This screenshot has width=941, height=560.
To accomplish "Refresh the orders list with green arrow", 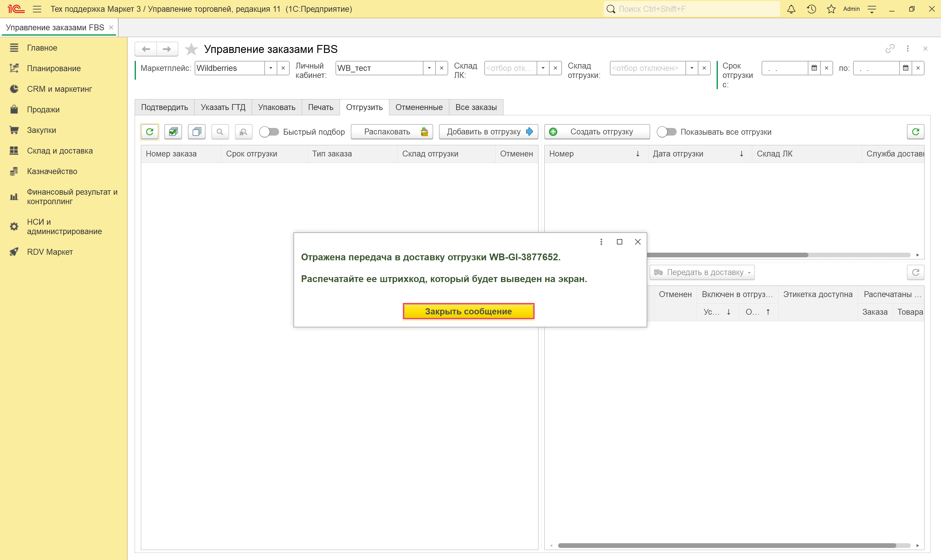I will (x=150, y=132).
